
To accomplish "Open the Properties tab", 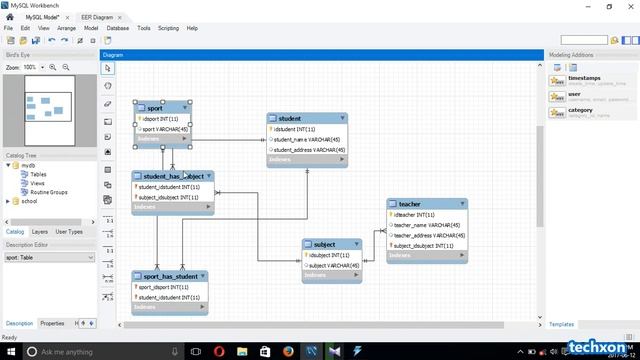I will pyautogui.click(x=52, y=323).
